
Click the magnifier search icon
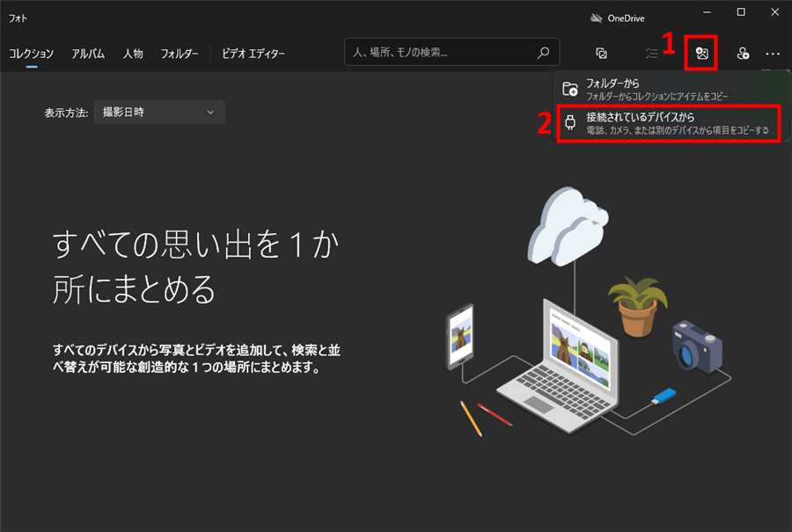pyautogui.click(x=543, y=53)
